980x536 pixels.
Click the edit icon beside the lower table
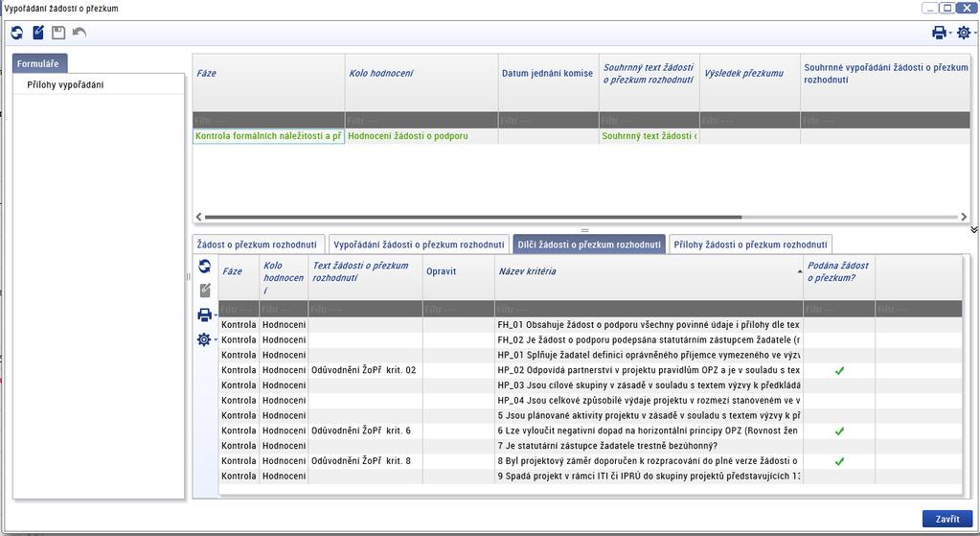pos(204,291)
